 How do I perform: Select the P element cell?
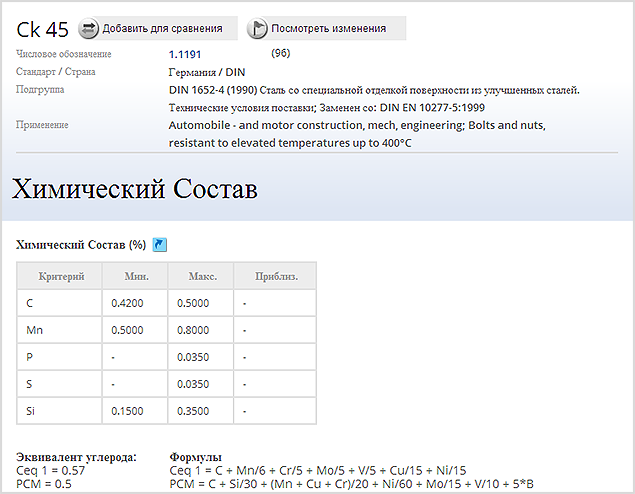(x=60, y=357)
